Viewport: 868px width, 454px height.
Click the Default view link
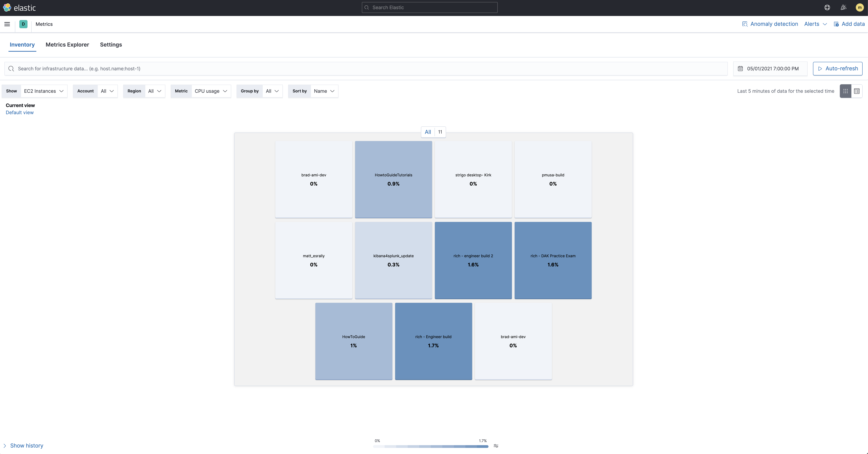19,112
